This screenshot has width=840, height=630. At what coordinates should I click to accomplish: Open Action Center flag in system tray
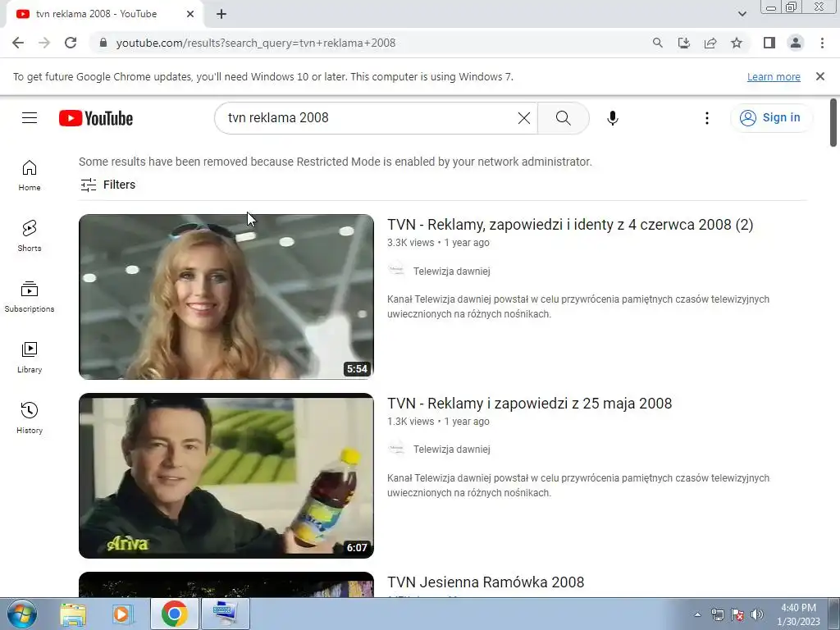click(737, 614)
